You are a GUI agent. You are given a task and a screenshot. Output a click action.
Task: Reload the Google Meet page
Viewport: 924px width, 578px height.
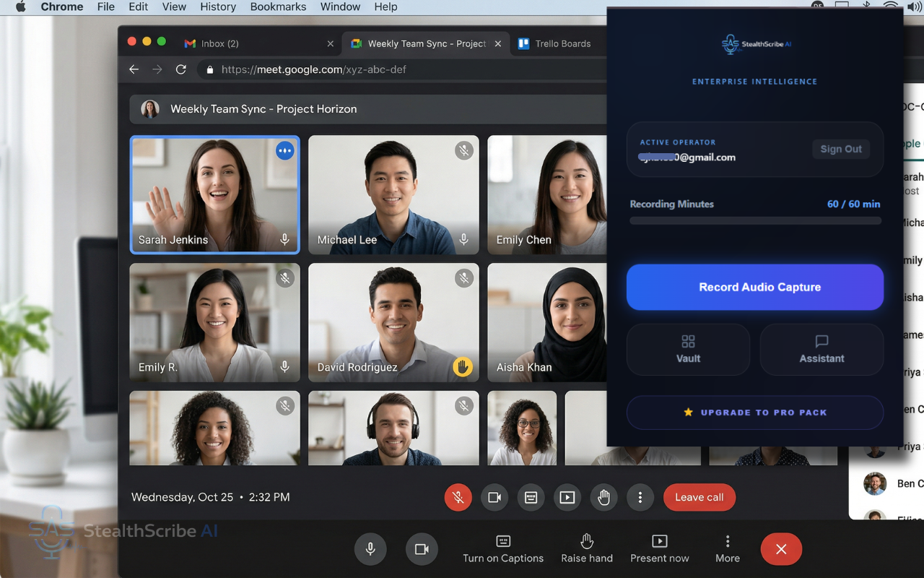pyautogui.click(x=181, y=69)
